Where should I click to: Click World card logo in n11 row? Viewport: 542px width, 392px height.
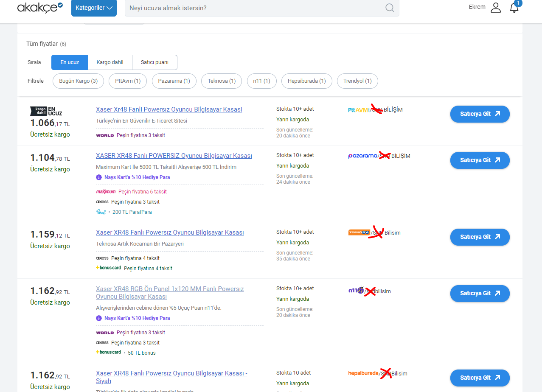click(x=105, y=333)
